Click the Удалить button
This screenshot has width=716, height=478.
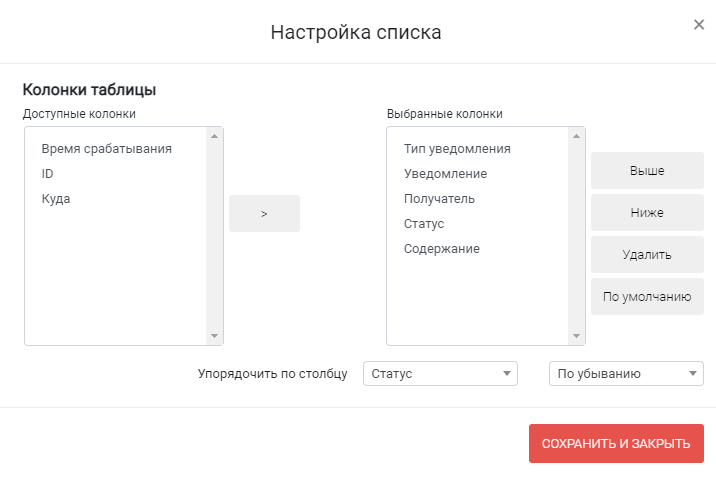tap(647, 254)
